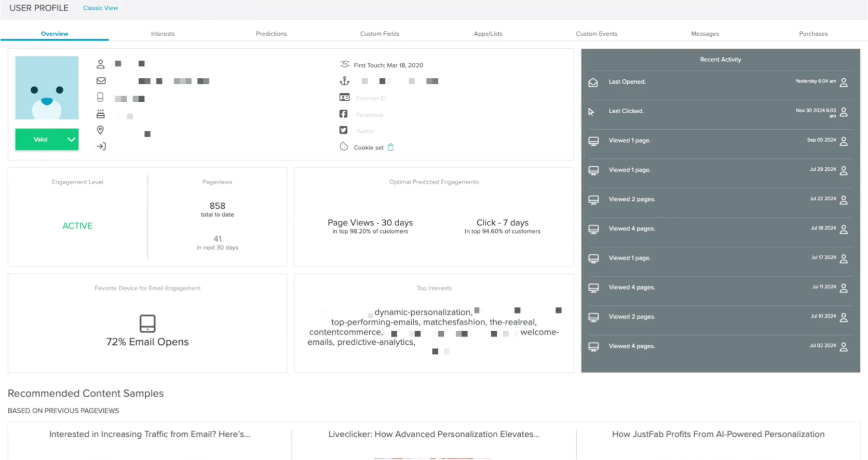The width and height of the screenshot is (868, 460).
Task: Click the birthday cake icon
Action: pyautogui.click(x=101, y=114)
